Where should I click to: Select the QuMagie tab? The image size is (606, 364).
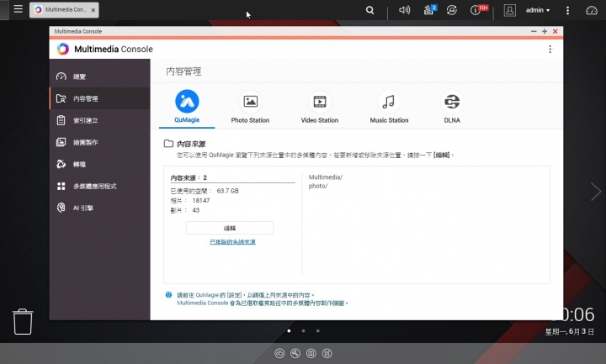coord(187,108)
